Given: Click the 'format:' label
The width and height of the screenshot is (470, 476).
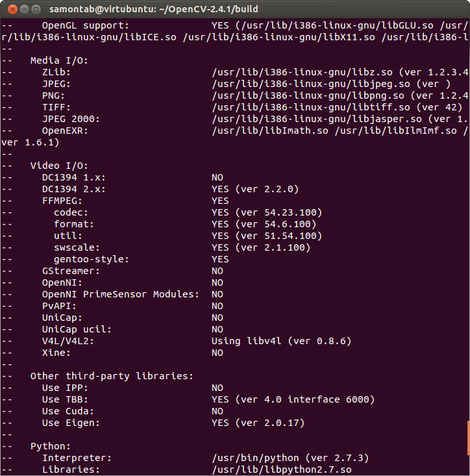Looking at the screenshot, I should coord(74,224).
